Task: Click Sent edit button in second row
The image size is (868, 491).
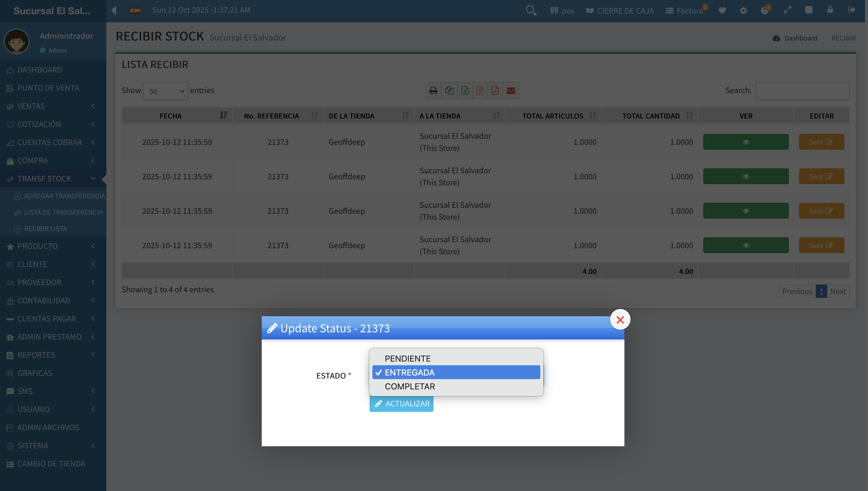Action: [x=821, y=176]
